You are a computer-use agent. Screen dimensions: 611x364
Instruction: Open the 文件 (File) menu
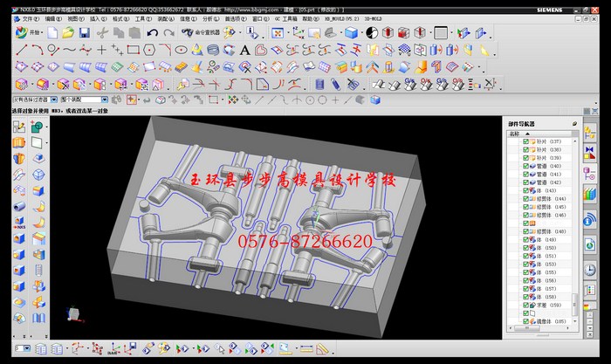click(x=30, y=17)
